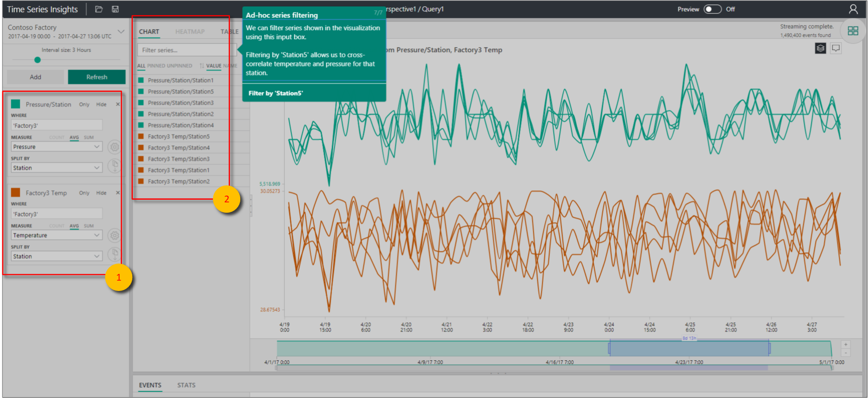Click the speech bubble tooltip icon
This screenshot has height=398, width=868.
836,48
